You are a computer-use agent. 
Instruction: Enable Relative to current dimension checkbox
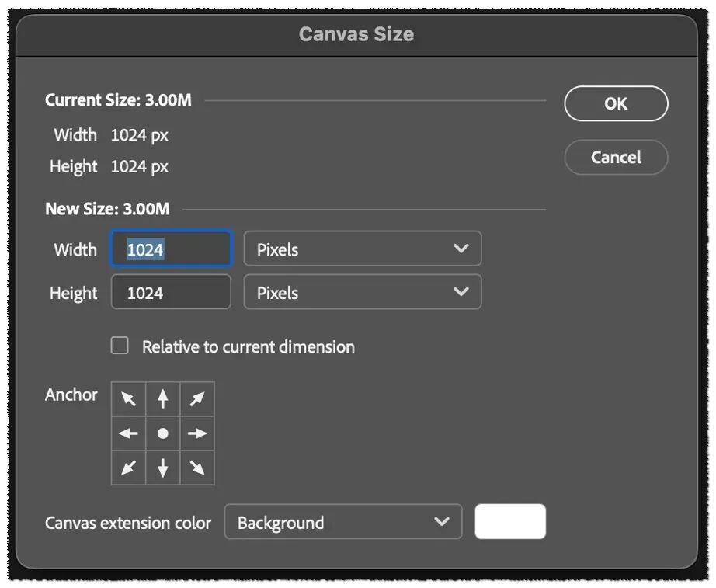pos(120,346)
